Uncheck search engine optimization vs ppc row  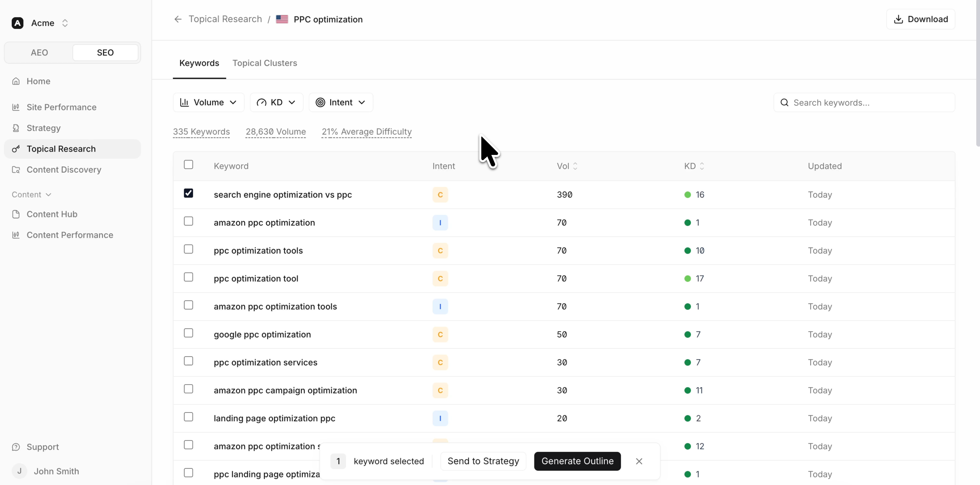(x=188, y=193)
